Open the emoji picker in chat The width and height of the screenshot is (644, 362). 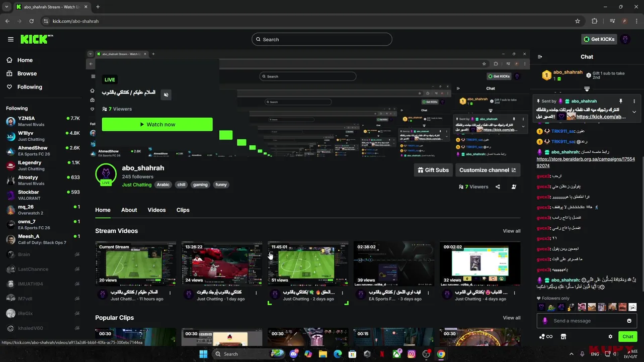(x=629, y=321)
